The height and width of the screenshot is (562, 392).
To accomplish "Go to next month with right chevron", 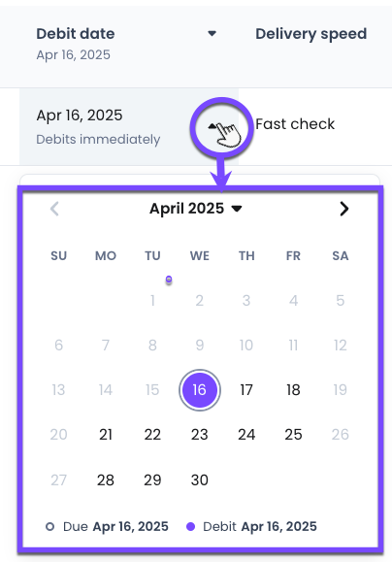I will [344, 209].
